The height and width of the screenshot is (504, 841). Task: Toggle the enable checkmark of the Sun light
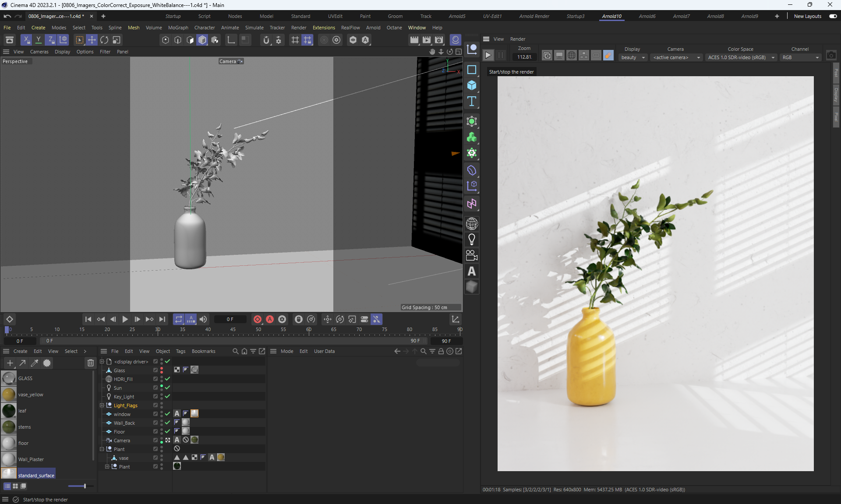click(x=167, y=388)
